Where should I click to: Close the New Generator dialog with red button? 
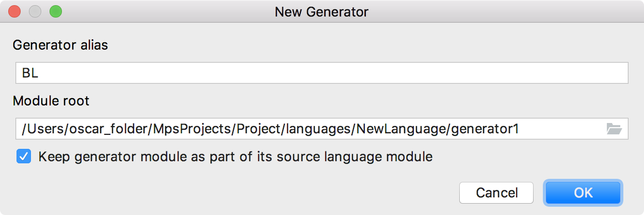[14, 11]
